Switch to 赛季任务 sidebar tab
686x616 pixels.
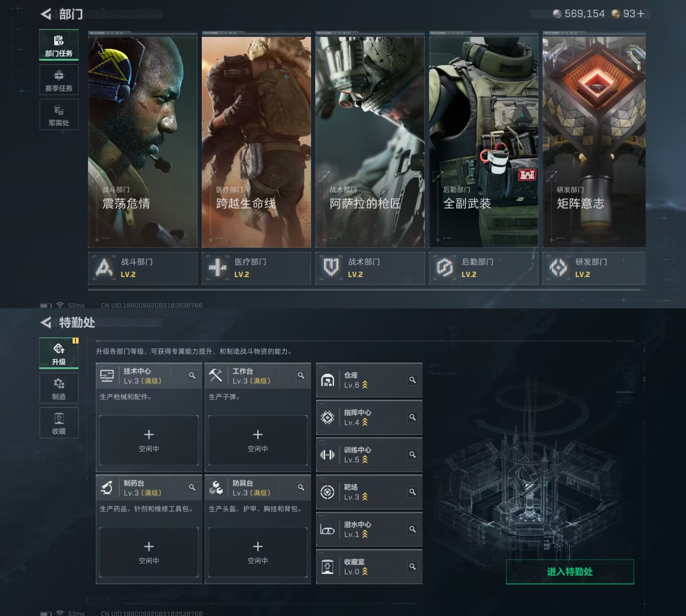click(59, 80)
